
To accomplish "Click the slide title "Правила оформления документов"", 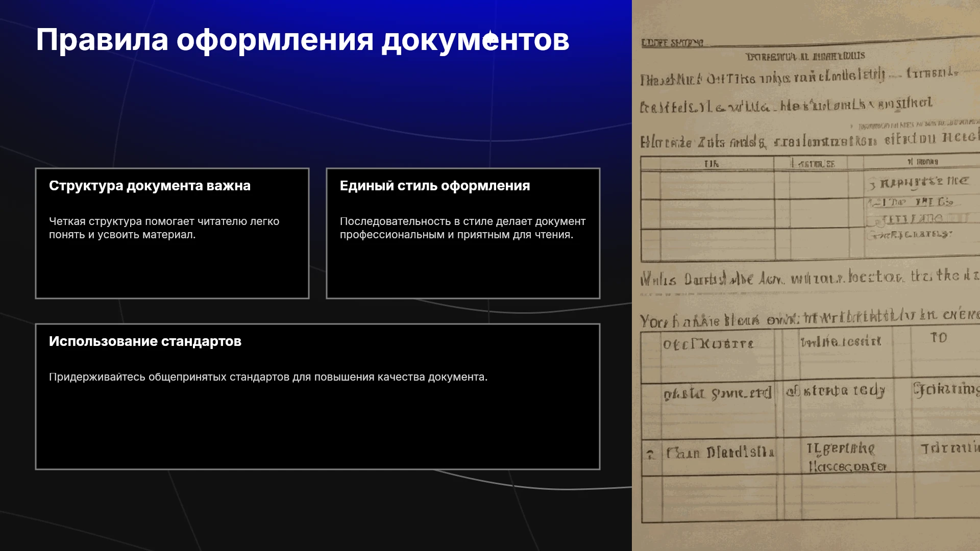I will coord(302,40).
